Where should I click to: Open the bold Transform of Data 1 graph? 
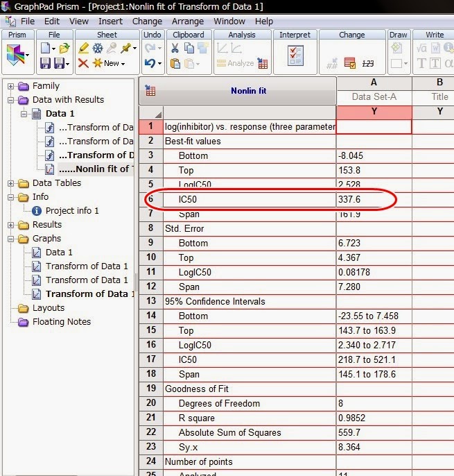(x=90, y=294)
